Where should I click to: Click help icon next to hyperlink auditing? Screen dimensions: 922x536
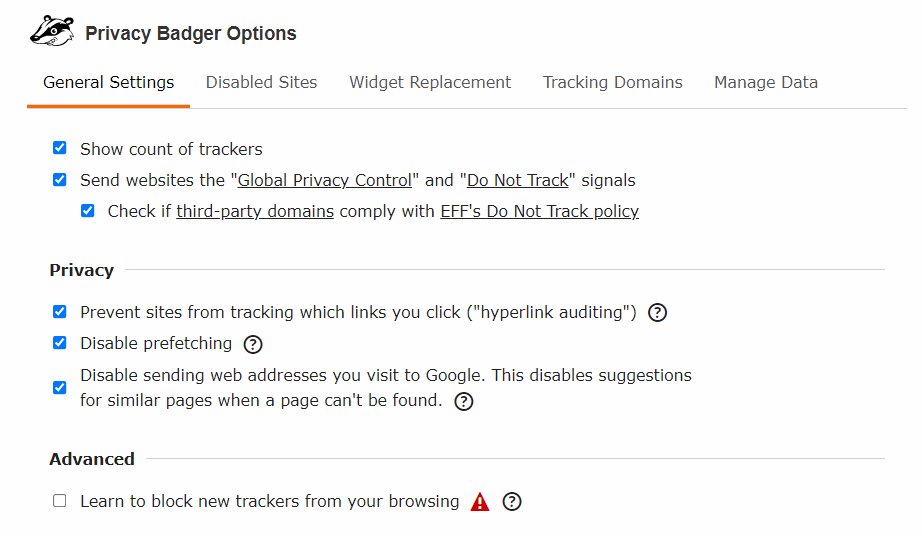657,312
